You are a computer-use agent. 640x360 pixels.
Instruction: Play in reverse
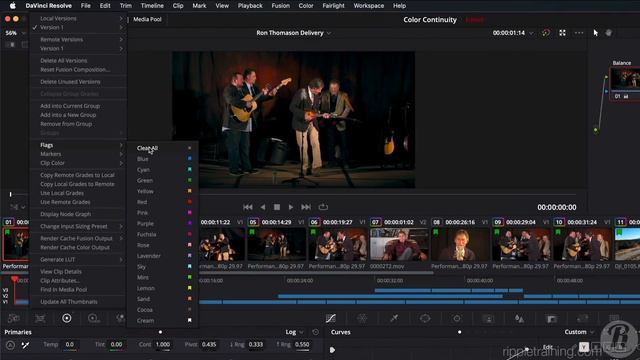pyautogui.click(x=263, y=207)
